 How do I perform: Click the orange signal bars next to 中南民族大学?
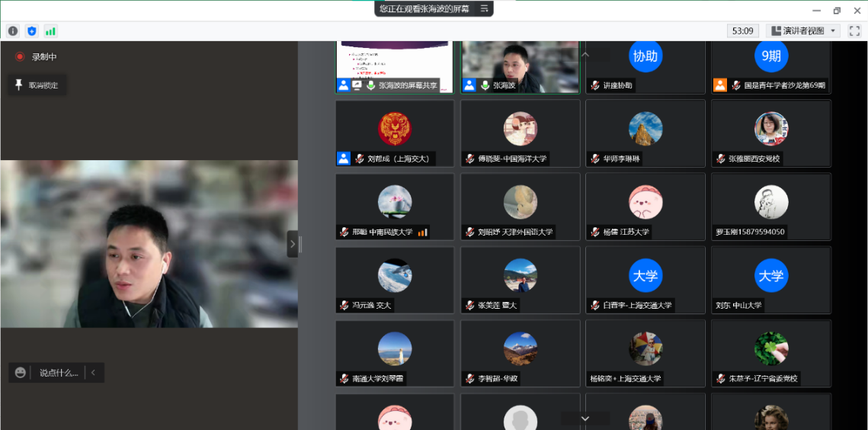(423, 233)
